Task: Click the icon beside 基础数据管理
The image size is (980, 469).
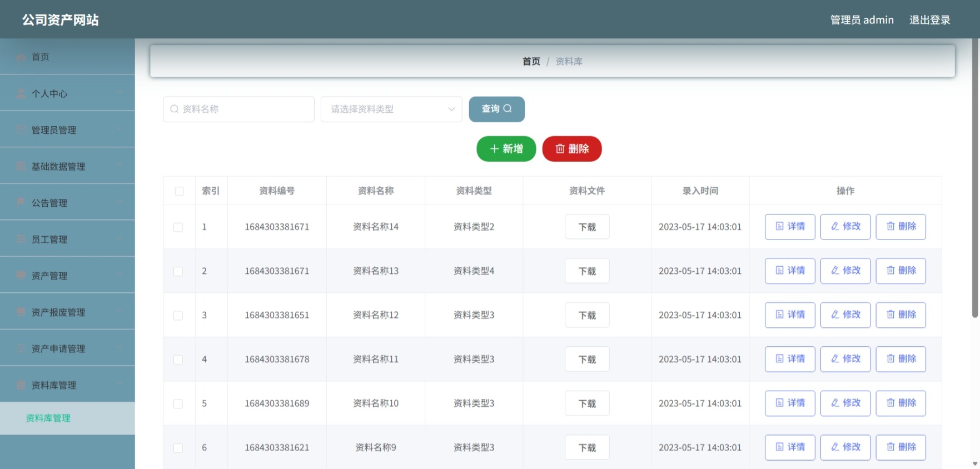Action: pos(21,166)
